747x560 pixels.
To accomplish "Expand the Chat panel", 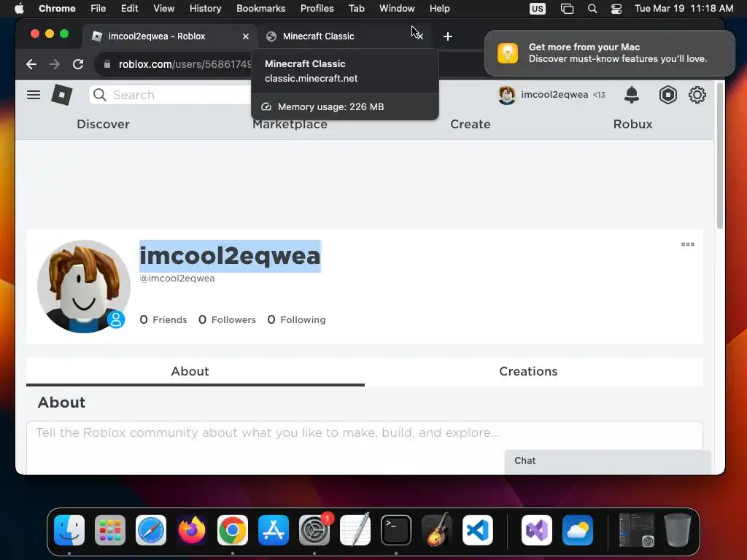I will (608, 461).
